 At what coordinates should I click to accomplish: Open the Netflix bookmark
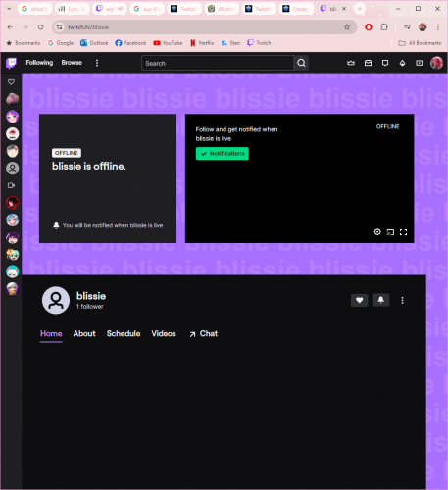click(202, 43)
